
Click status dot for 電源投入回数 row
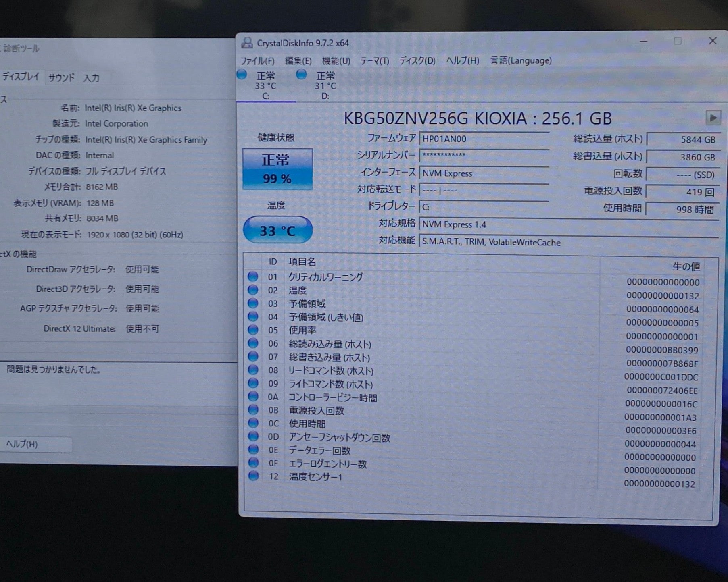(253, 409)
